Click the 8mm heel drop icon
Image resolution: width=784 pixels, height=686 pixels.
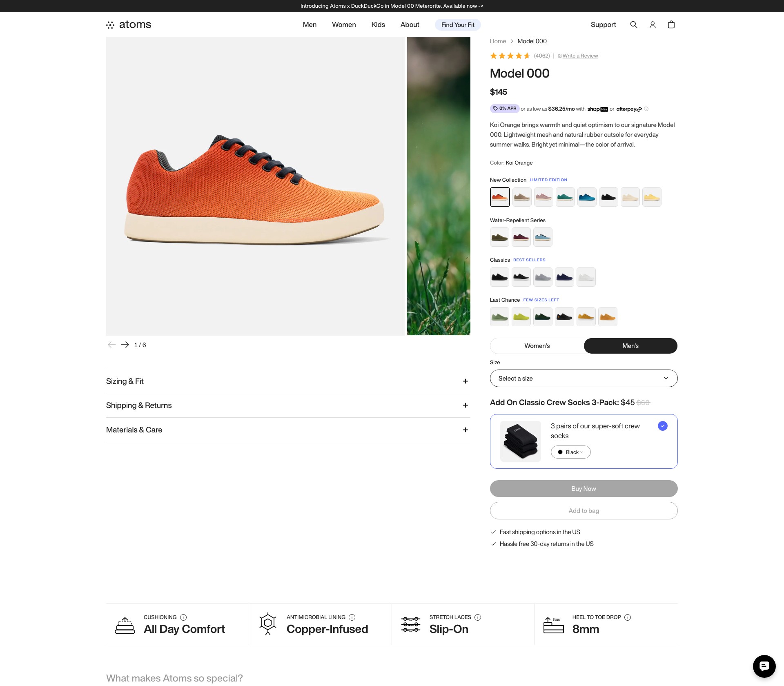(x=554, y=625)
